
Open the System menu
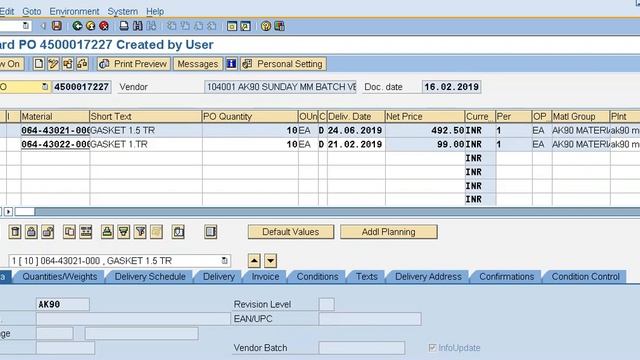(x=122, y=11)
